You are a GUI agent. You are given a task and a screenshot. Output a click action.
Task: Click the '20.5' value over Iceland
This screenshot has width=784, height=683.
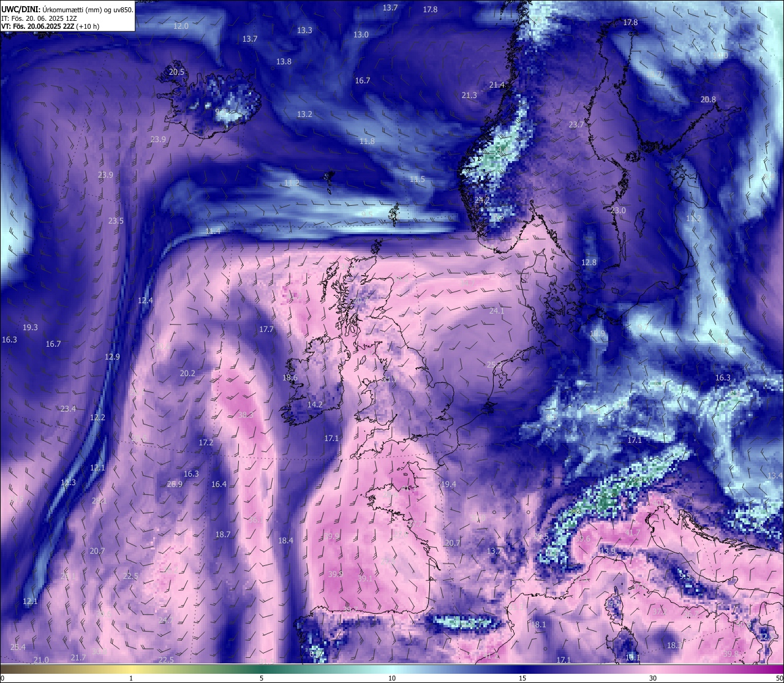(x=176, y=72)
